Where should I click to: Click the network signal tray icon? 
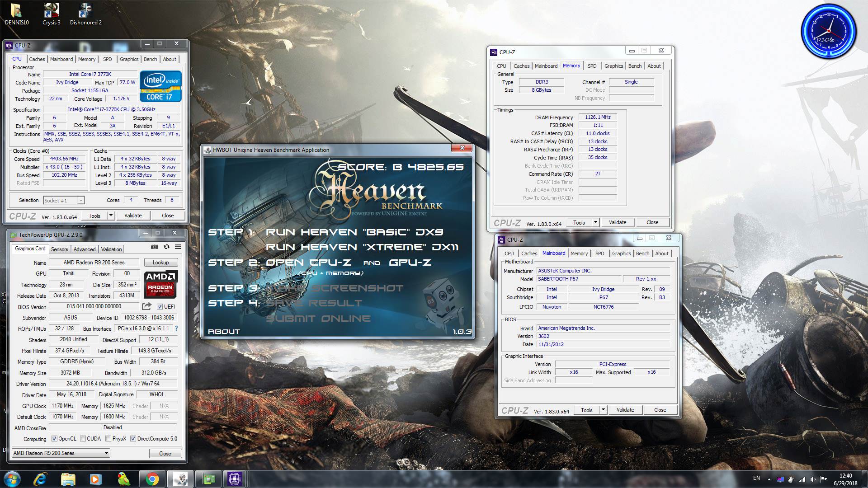point(802,479)
